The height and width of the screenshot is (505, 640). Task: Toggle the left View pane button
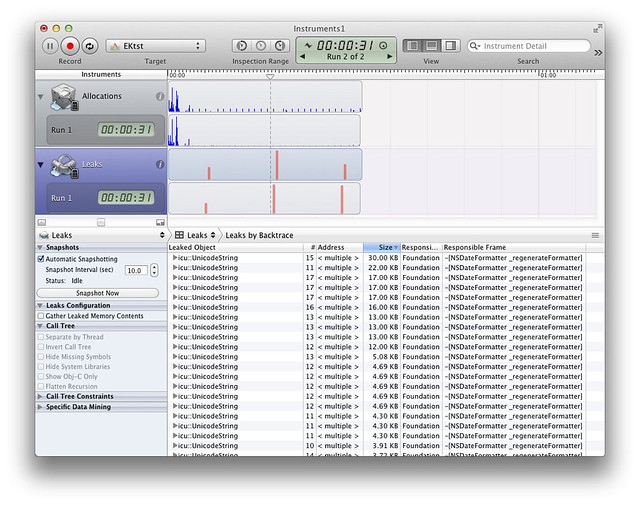(412, 45)
